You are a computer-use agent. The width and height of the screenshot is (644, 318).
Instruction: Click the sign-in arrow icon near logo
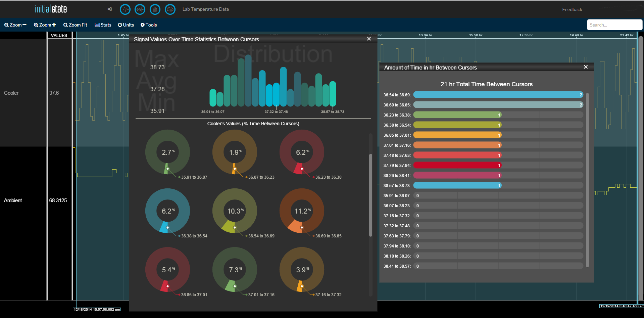coord(110,9)
